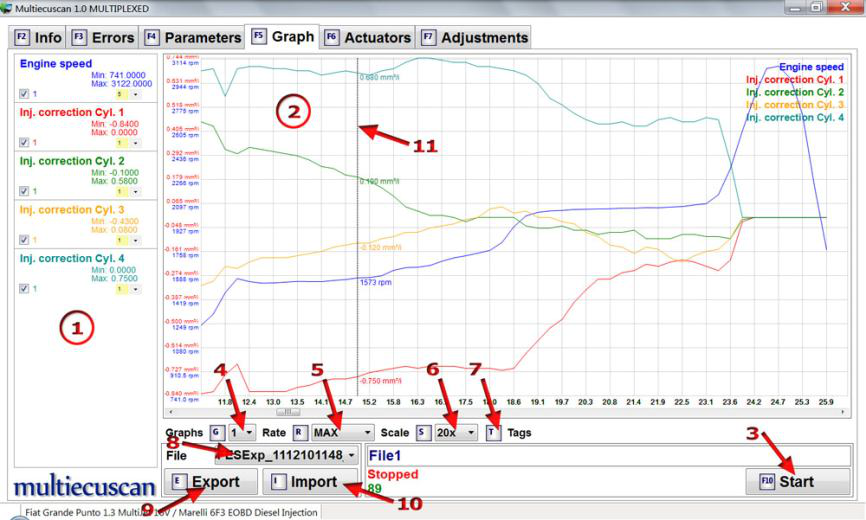Viewport: 866px width, 520px height.
Task: Open the Actuators tab
Action: (x=367, y=38)
